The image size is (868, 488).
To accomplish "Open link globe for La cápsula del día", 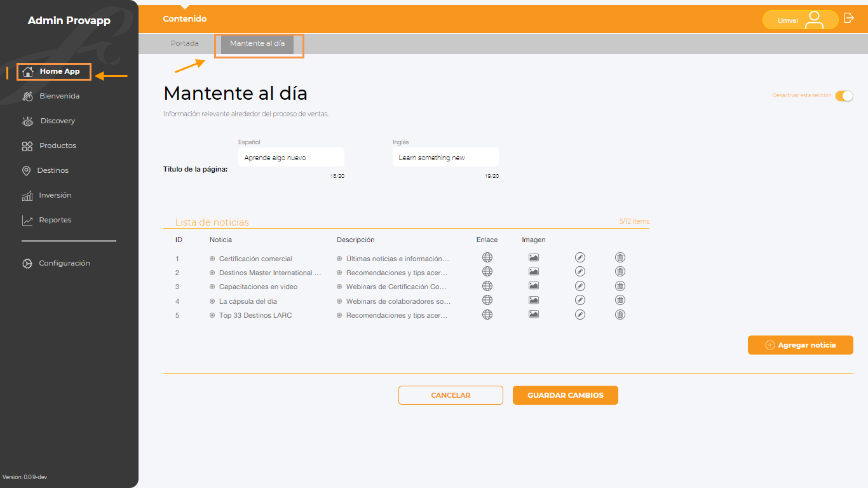I will point(487,300).
